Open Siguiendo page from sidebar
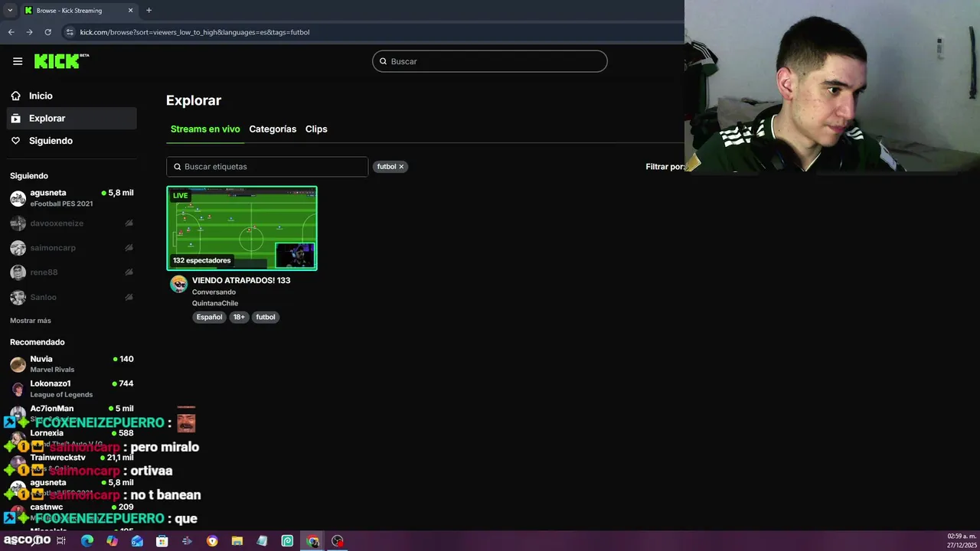This screenshot has width=980, height=551. coord(71,141)
